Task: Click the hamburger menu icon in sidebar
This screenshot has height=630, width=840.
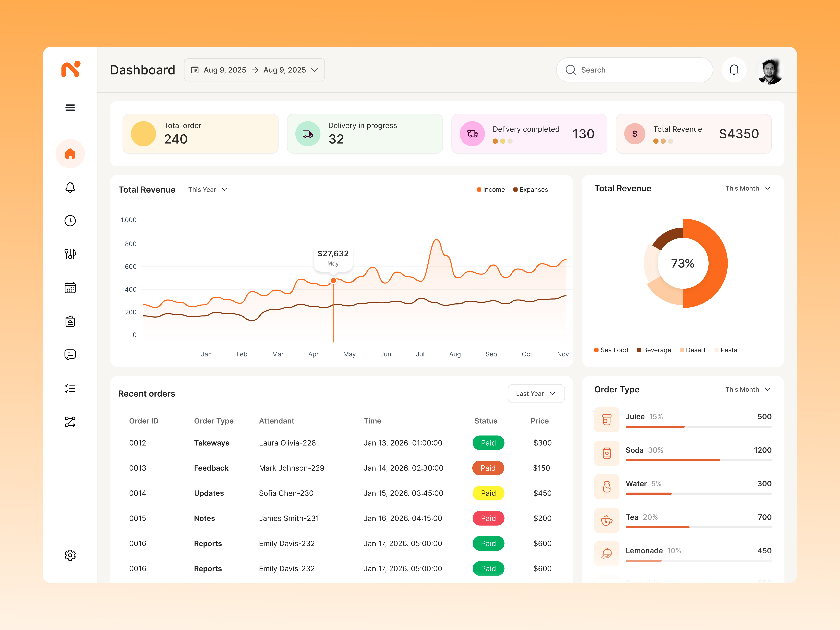Action: (70, 107)
